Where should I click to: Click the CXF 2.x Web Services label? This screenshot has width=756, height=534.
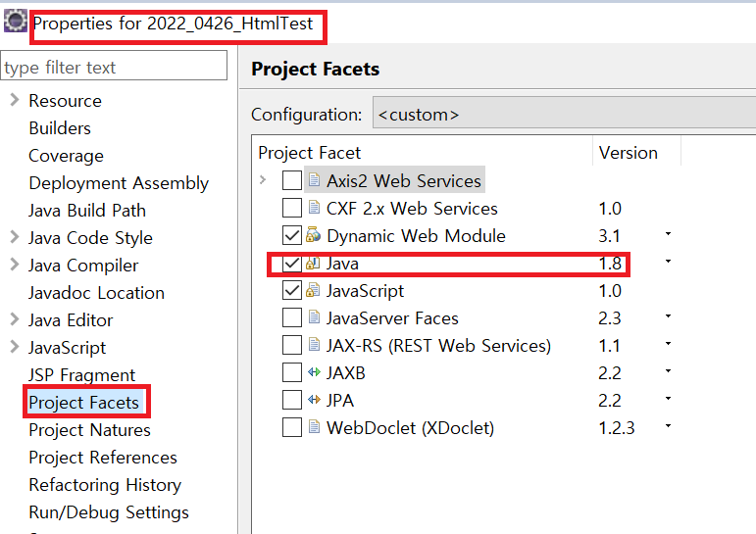pos(412,208)
